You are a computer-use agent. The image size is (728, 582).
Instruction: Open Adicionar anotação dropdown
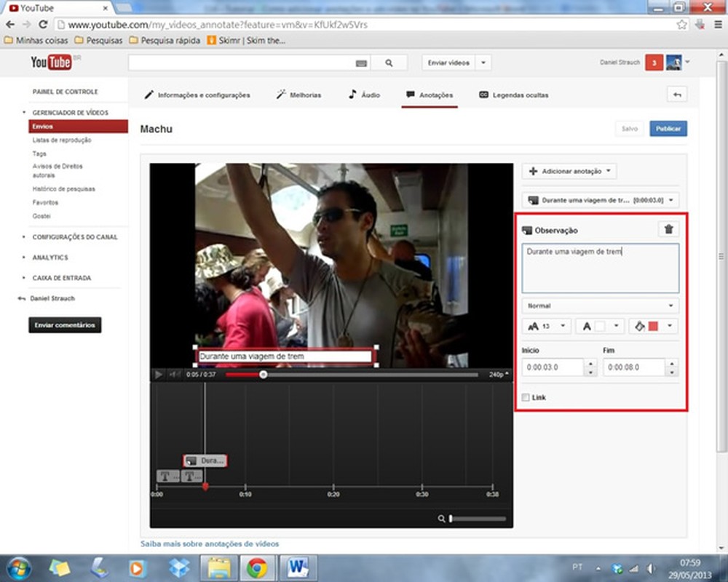570,171
